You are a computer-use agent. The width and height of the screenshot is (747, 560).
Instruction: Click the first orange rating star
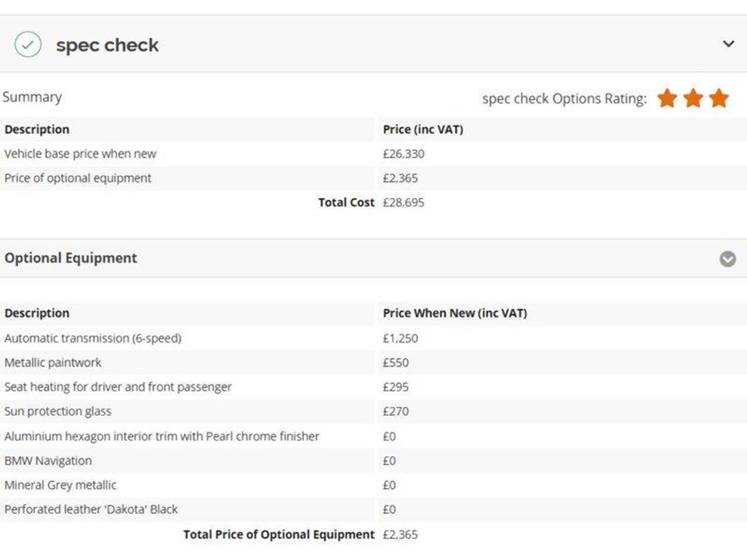tap(667, 98)
